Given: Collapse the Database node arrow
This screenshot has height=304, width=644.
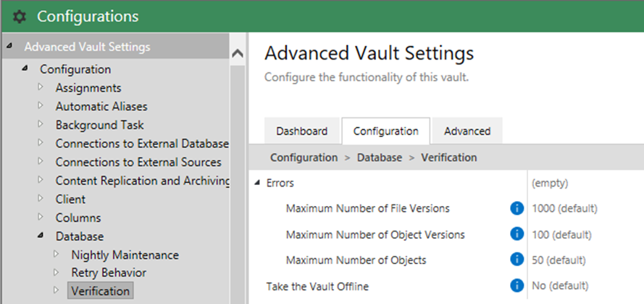Looking at the screenshot, I should coord(41,236).
